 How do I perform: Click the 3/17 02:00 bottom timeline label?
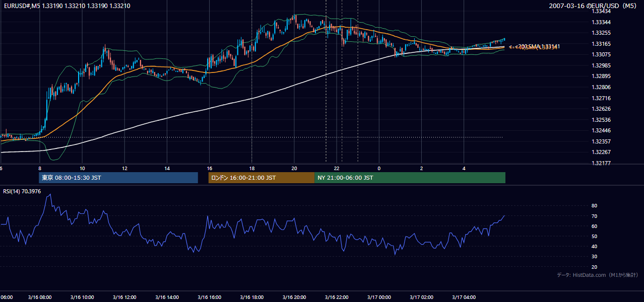coord(422,297)
